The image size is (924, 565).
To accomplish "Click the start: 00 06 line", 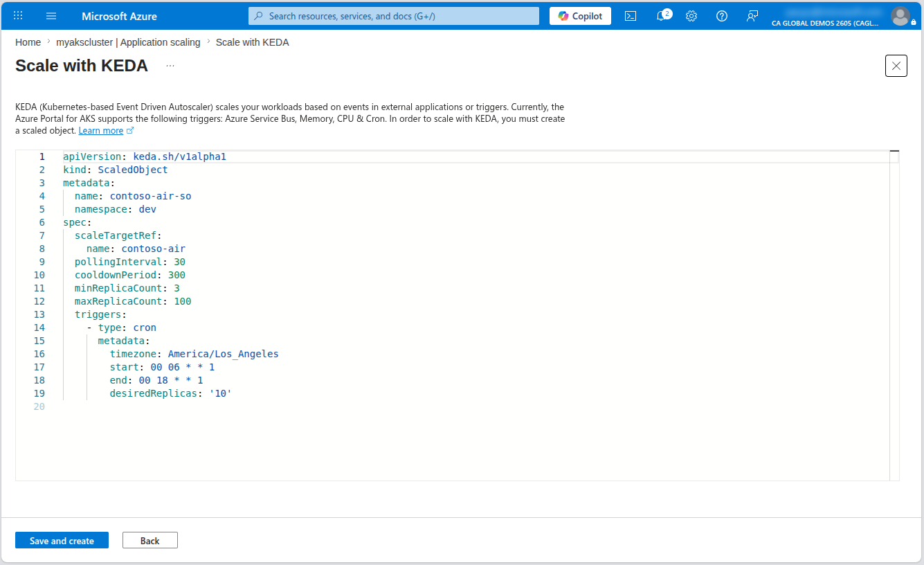I will [x=162, y=367].
